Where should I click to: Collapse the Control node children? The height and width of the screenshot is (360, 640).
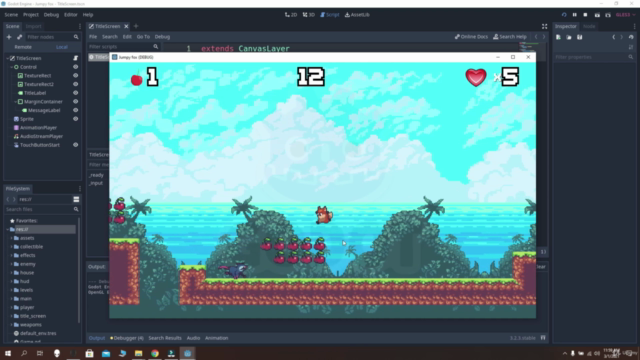coord(12,67)
